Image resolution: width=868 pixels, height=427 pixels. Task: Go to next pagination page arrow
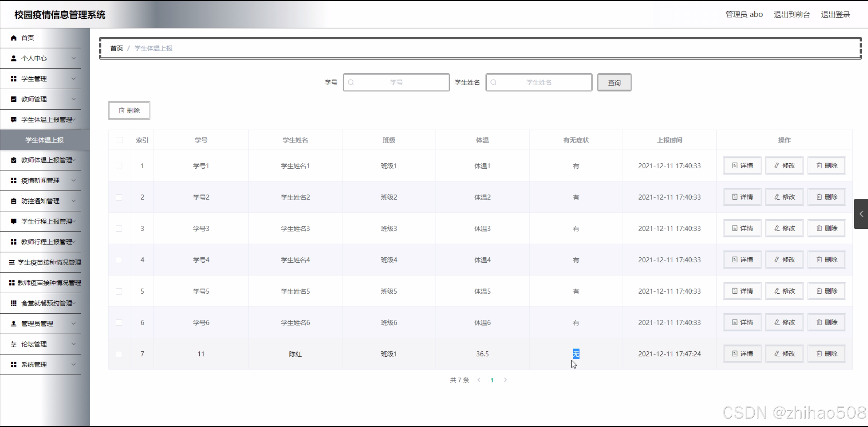(505, 380)
